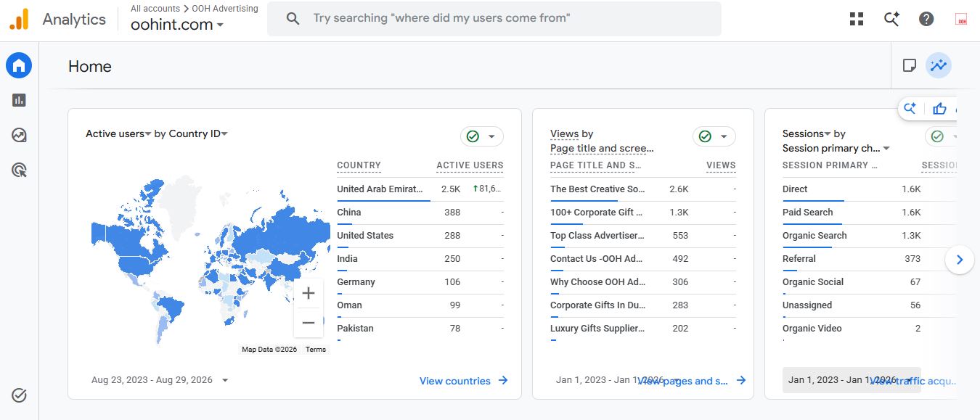Click the thumbs up feedback icon

[x=940, y=109]
